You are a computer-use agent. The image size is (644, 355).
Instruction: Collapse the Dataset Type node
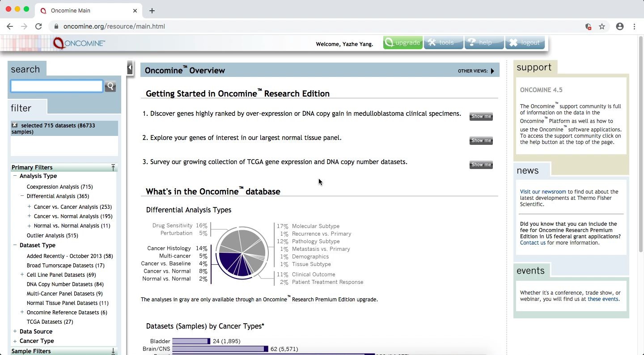[15, 245]
